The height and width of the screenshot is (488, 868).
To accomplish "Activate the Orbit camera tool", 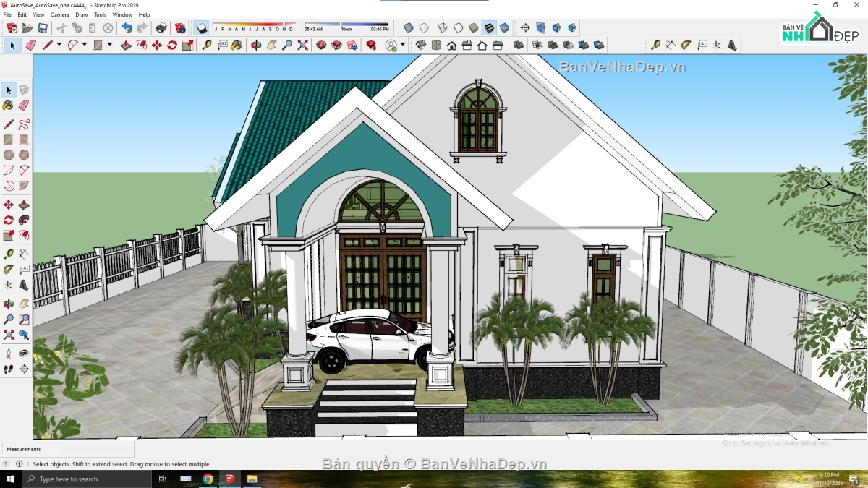I will coord(256,45).
